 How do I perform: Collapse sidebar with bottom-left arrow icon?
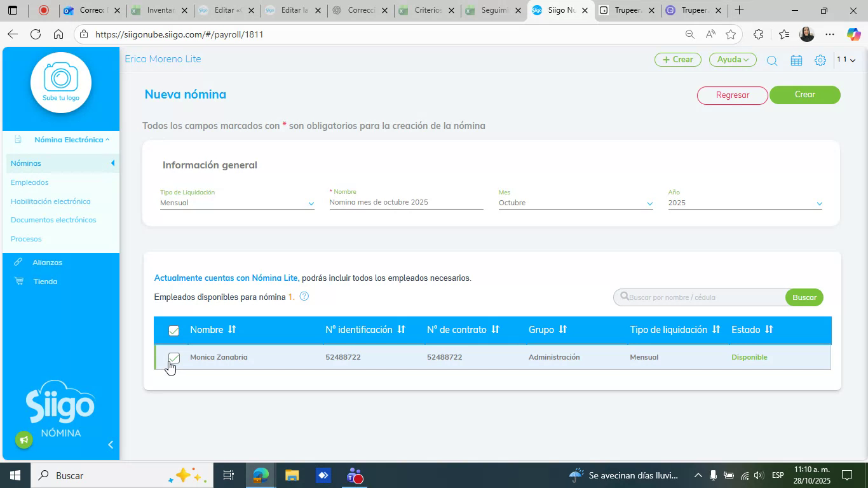111,445
